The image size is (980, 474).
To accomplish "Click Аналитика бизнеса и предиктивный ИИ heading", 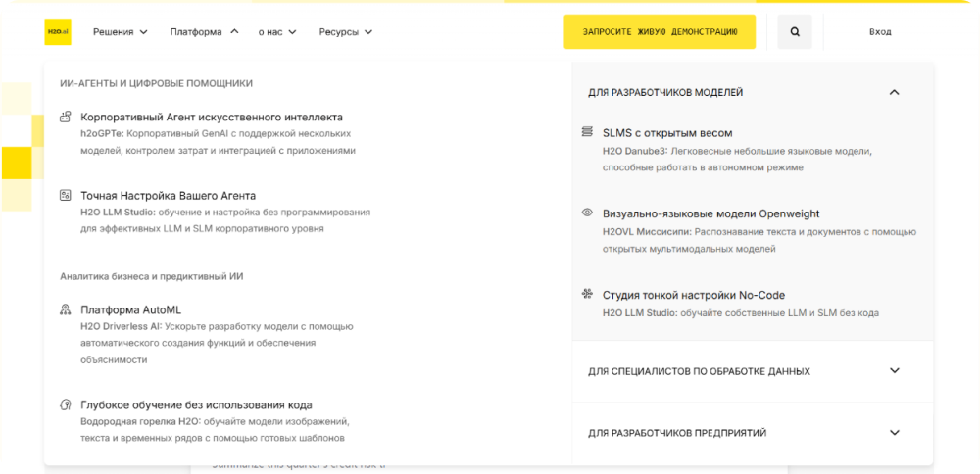I will click(152, 276).
